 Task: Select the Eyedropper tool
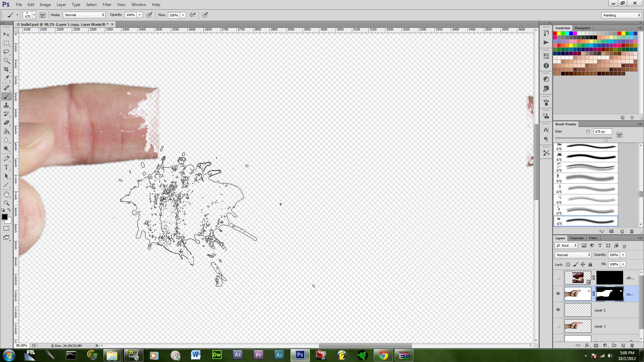[6, 78]
